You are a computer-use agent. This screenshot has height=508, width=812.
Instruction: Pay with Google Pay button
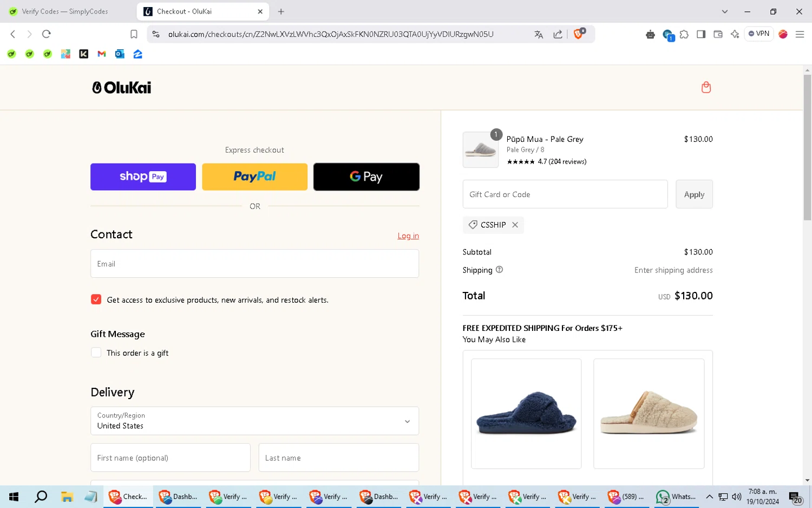(366, 177)
